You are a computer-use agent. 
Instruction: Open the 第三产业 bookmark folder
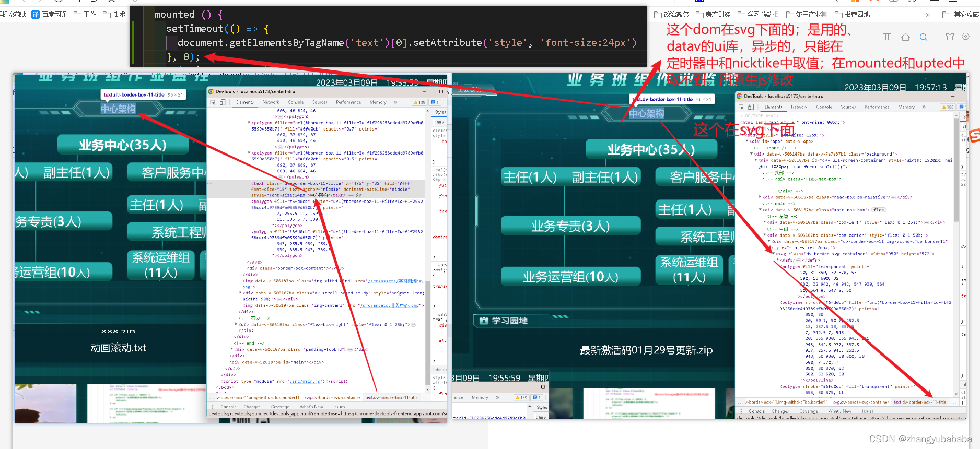(x=807, y=15)
